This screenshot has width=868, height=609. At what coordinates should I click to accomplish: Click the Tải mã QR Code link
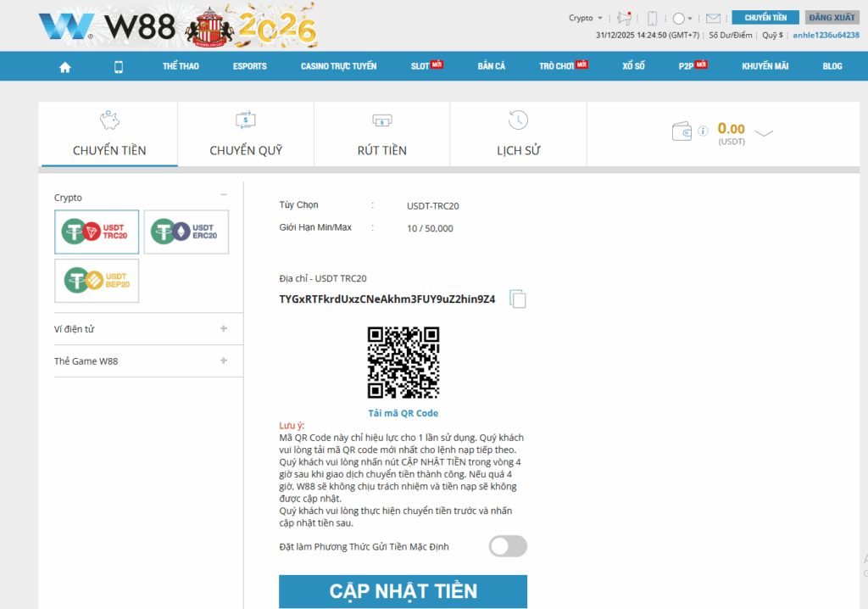point(403,413)
